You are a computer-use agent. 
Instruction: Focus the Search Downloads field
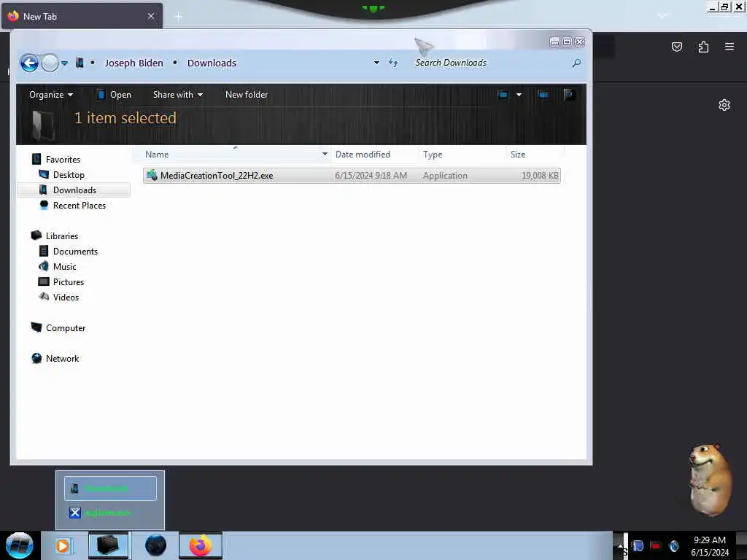coord(491,63)
